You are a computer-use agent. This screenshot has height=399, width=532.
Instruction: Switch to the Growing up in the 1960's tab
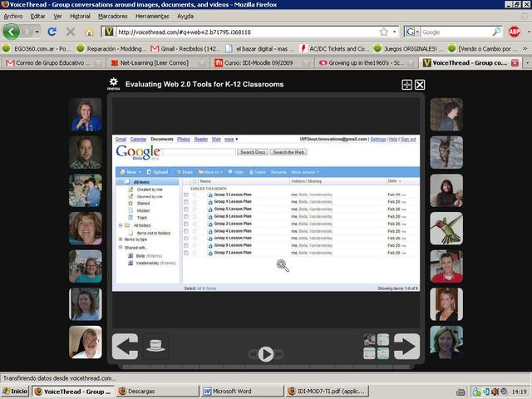click(367, 63)
